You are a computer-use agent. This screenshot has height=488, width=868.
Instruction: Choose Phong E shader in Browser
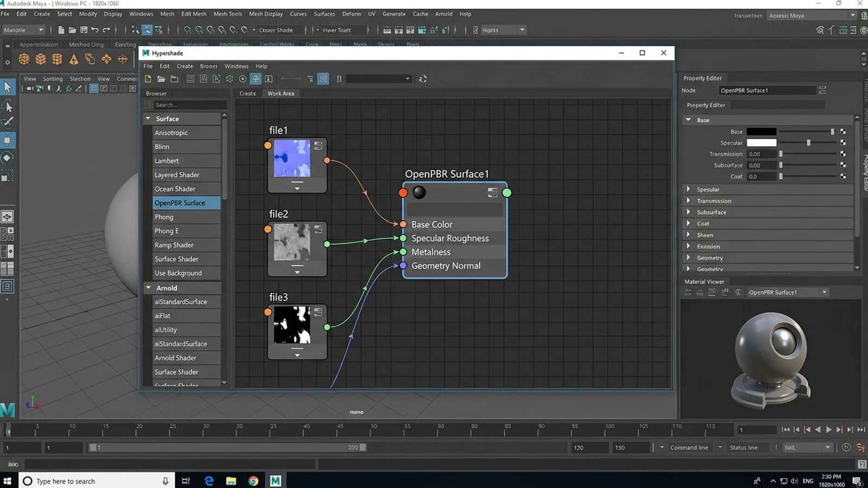pyautogui.click(x=187, y=231)
